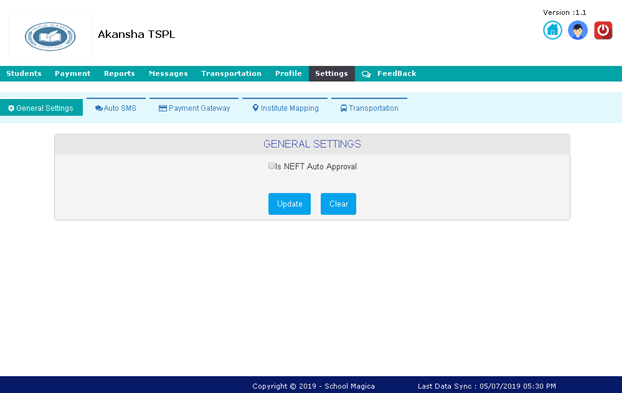Open the FeedBack menu item
Image resolution: width=622 pixels, height=396 pixels.
389,73
